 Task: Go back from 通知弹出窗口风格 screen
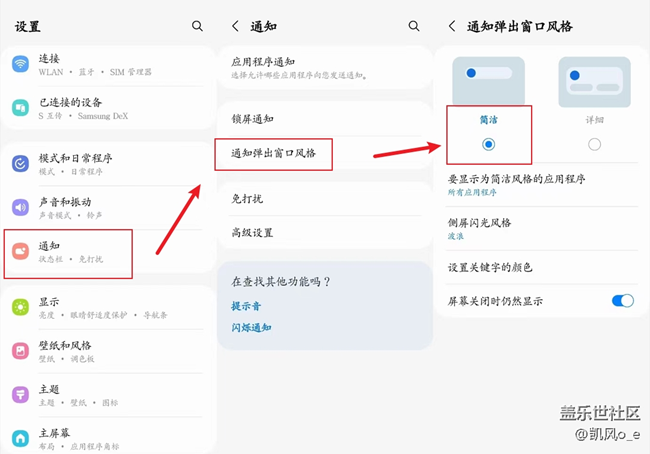click(x=452, y=26)
